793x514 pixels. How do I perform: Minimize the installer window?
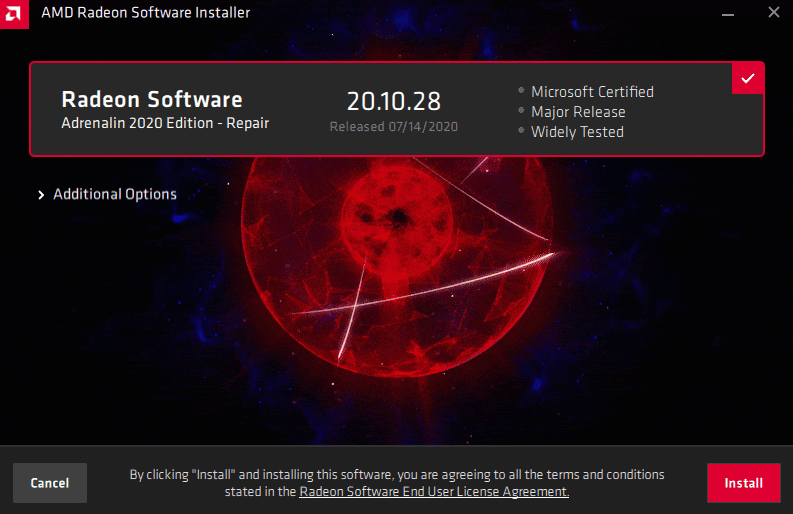click(x=728, y=14)
